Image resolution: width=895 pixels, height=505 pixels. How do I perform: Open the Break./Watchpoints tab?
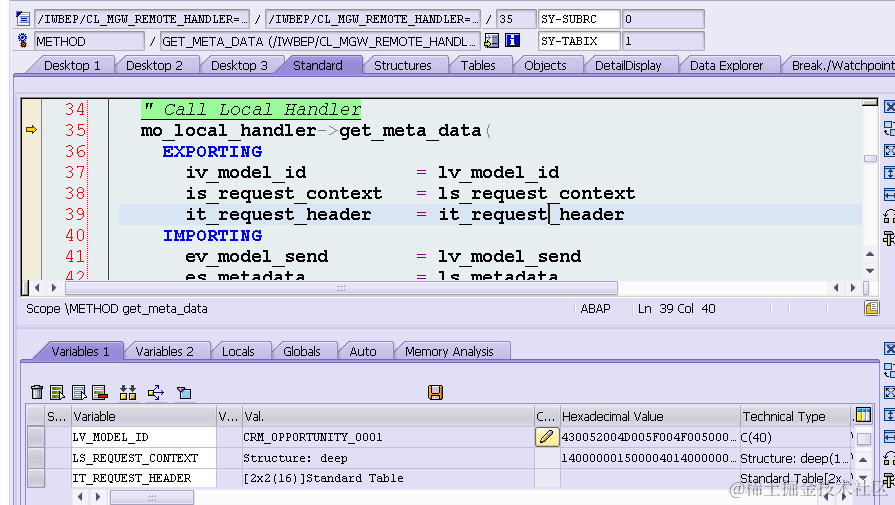(842, 66)
